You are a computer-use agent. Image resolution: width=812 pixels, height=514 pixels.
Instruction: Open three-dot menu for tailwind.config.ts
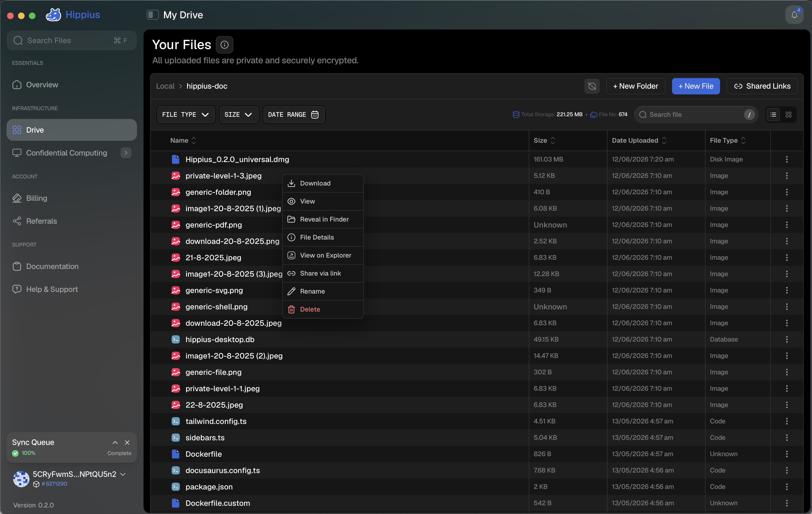point(787,421)
